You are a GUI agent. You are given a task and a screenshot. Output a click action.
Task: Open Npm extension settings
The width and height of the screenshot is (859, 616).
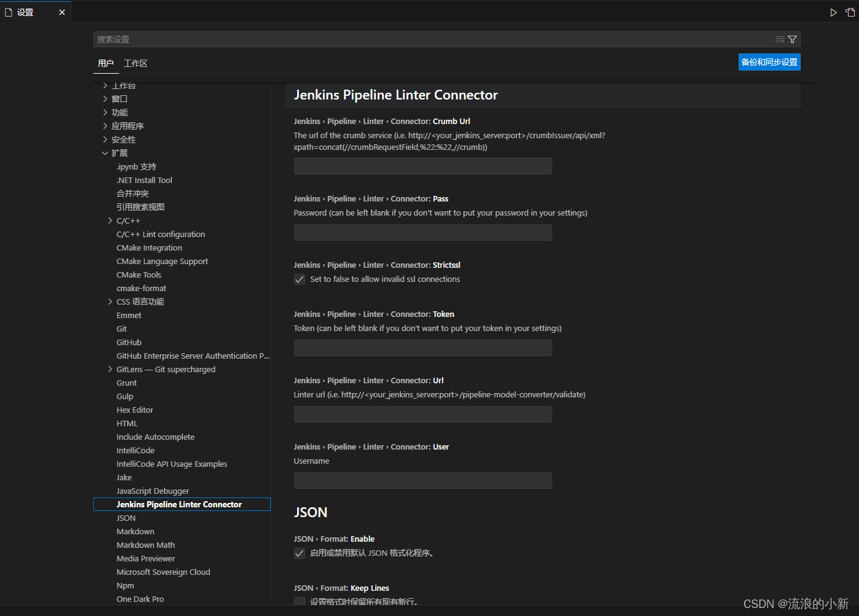click(x=125, y=585)
